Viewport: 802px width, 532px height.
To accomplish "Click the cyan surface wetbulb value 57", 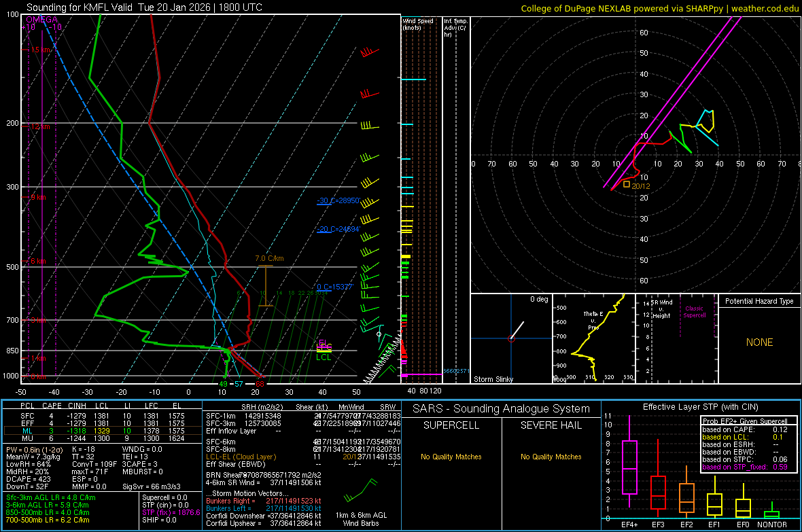I will pos(239,384).
